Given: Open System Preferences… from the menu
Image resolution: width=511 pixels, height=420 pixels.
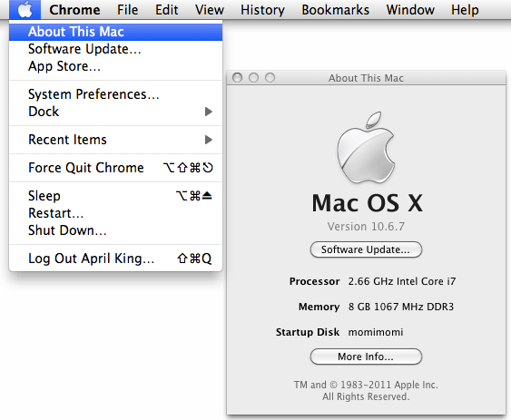Looking at the screenshot, I should [x=115, y=94].
